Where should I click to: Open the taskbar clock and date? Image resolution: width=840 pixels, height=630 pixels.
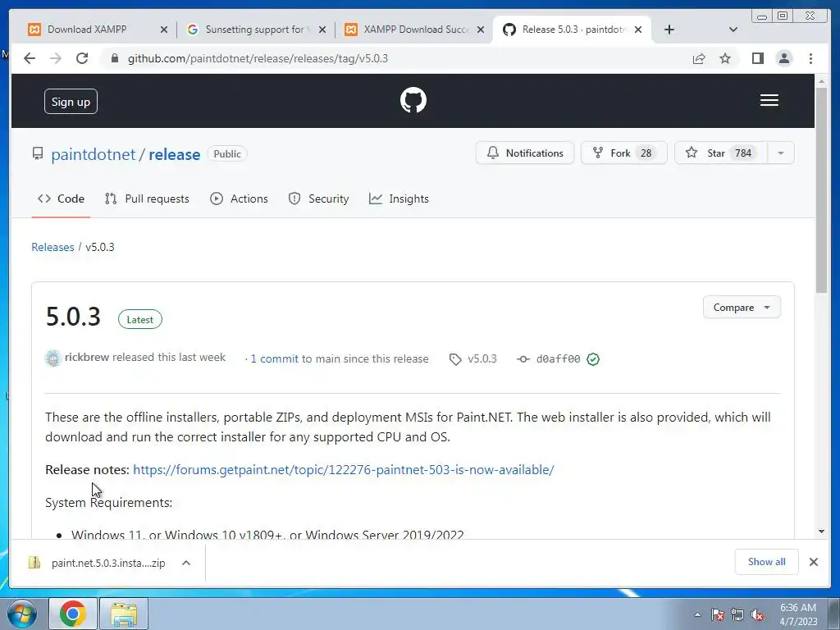(798, 614)
